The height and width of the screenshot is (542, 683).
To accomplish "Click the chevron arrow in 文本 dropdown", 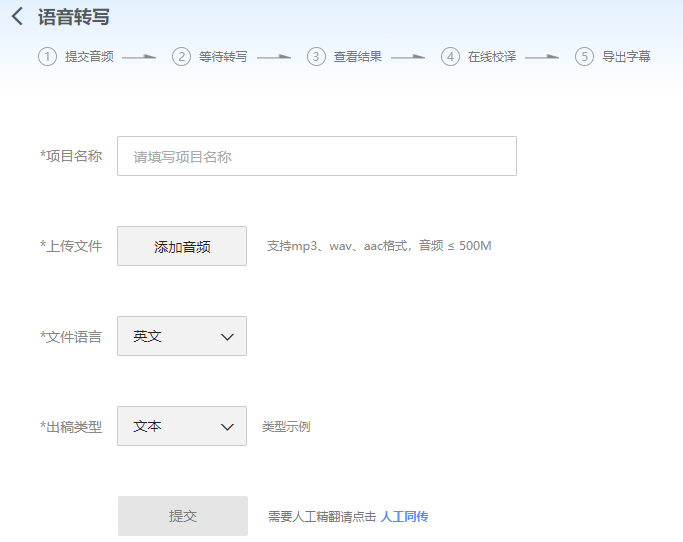I will tap(227, 427).
